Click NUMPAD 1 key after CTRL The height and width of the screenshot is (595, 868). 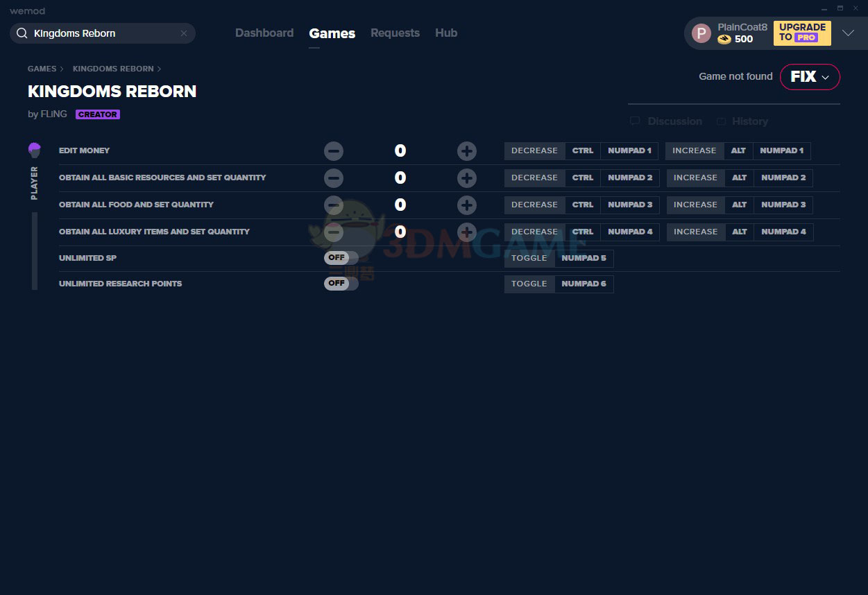coord(629,150)
